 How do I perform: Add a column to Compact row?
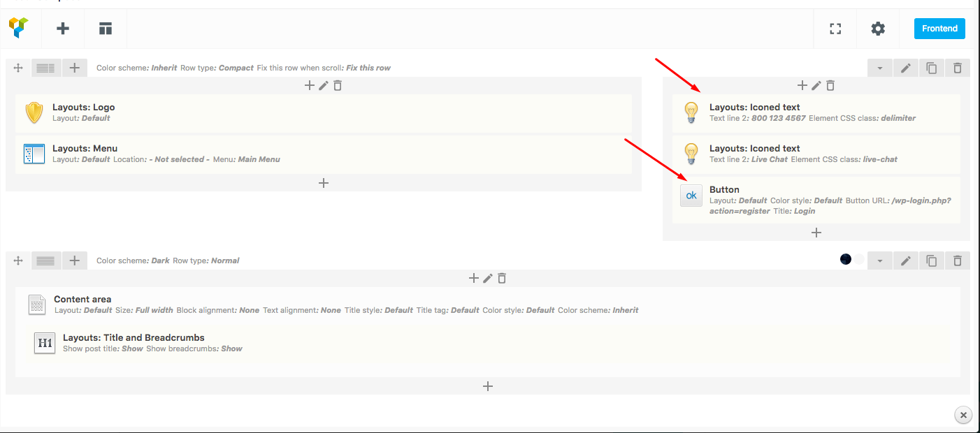pyautogui.click(x=75, y=68)
